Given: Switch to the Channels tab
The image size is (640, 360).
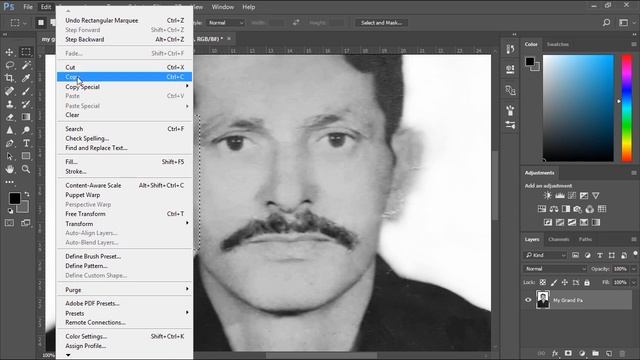Looking at the screenshot, I should tap(558, 239).
